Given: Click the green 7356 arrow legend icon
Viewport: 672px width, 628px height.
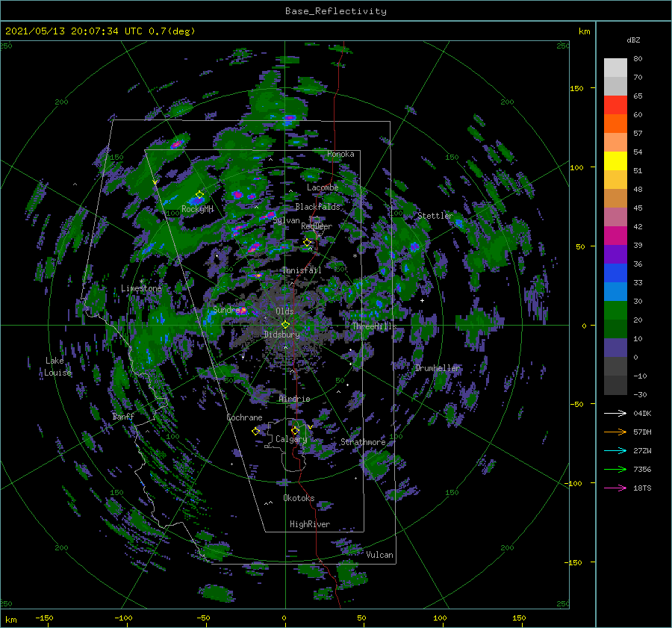Looking at the screenshot, I should point(615,470).
